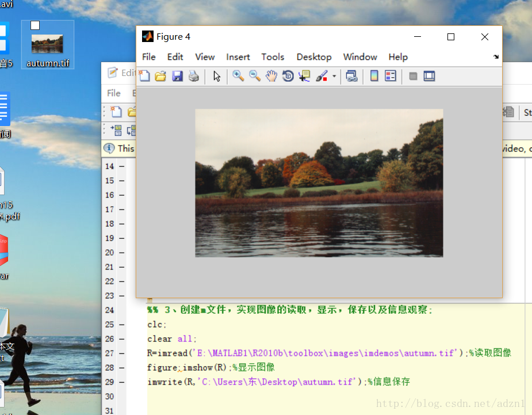Print the figure with printer icon
This screenshot has height=415, width=532.
194,76
